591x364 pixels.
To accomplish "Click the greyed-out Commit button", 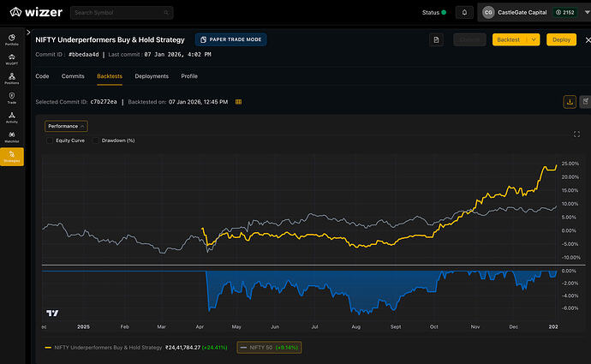I will pyautogui.click(x=469, y=39).
